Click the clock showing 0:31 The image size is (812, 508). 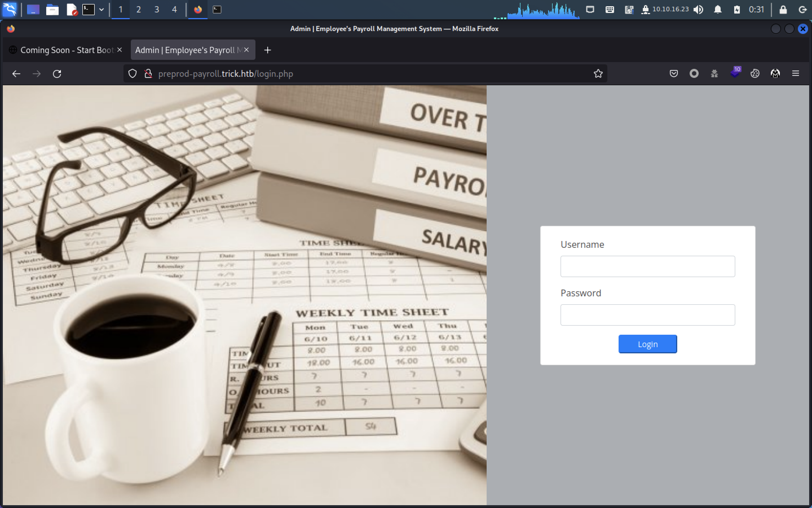(x=756, y=9)
